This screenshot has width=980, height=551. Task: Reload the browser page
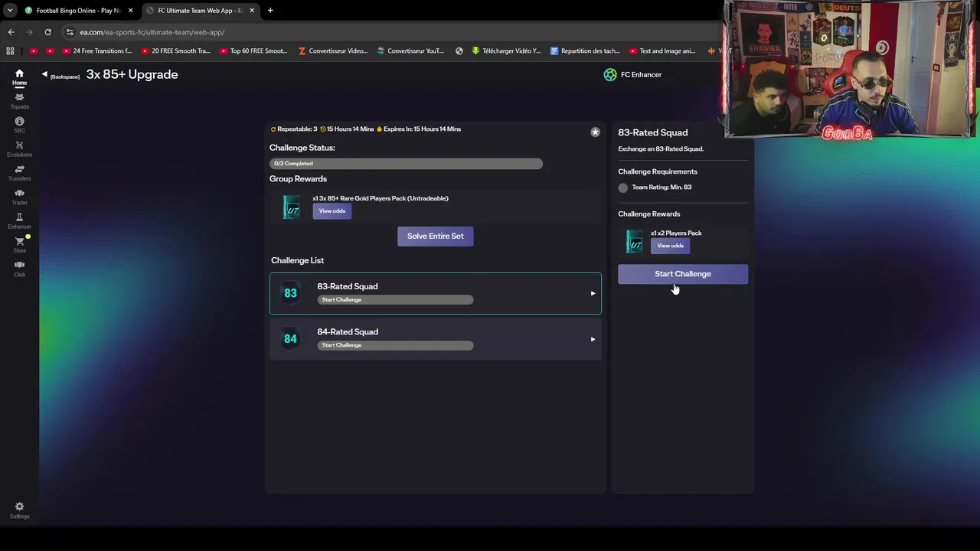(x=47, y=32)
